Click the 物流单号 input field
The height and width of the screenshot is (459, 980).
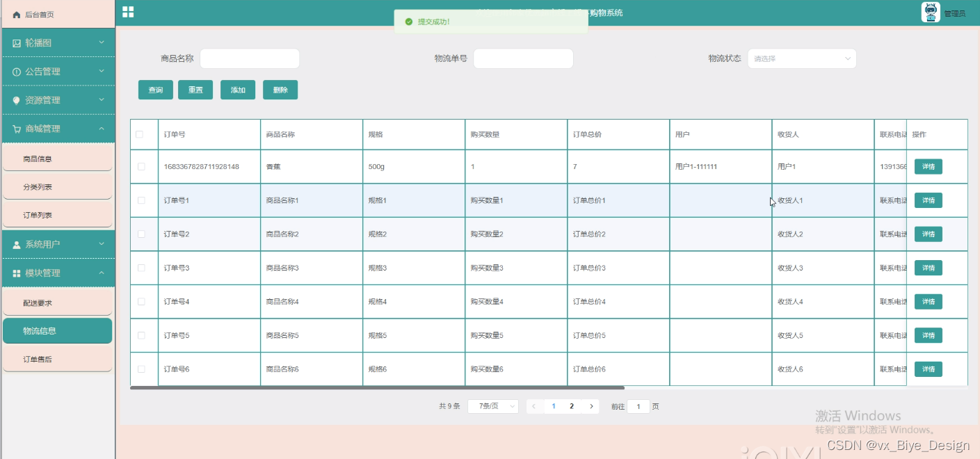click(x=523, y=58)
